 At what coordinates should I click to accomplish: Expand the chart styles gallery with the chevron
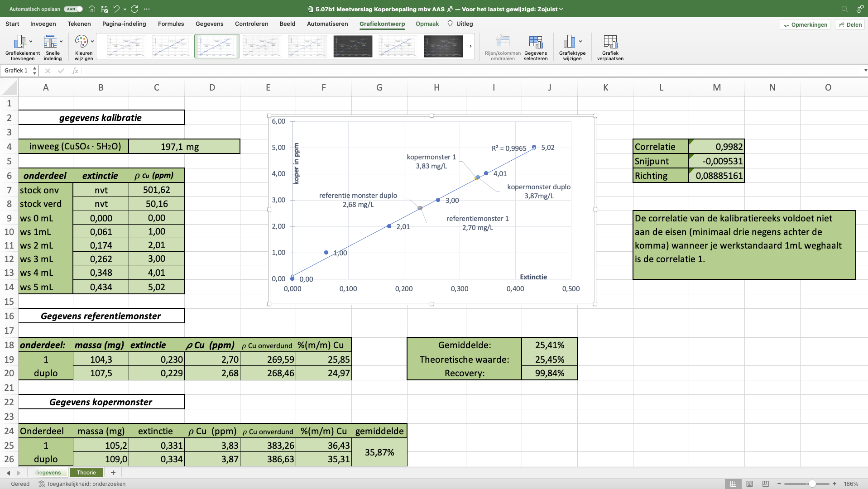[x=470, y=46]
